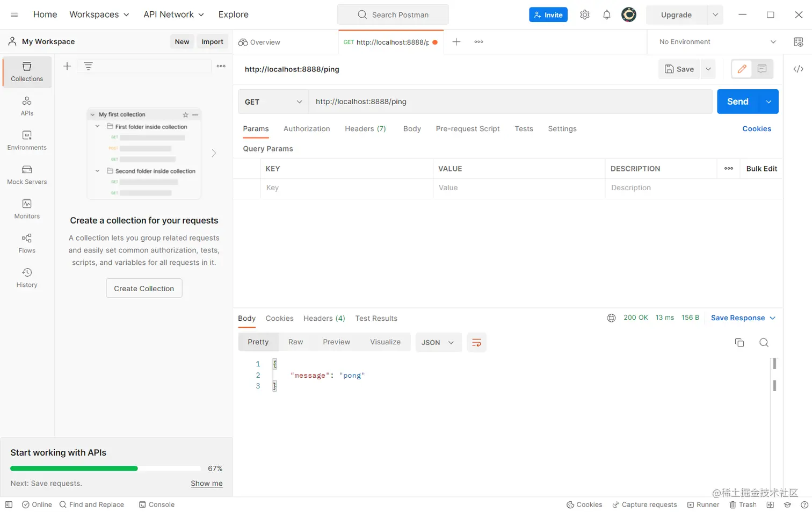This screenshot has width=812, height=512.
Task: Switch to edit mode pencil toggle
Action: click(x=742, y=69)
